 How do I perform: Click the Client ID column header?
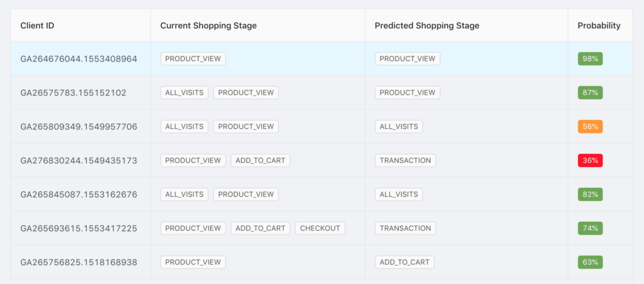[x=37, y=25]
